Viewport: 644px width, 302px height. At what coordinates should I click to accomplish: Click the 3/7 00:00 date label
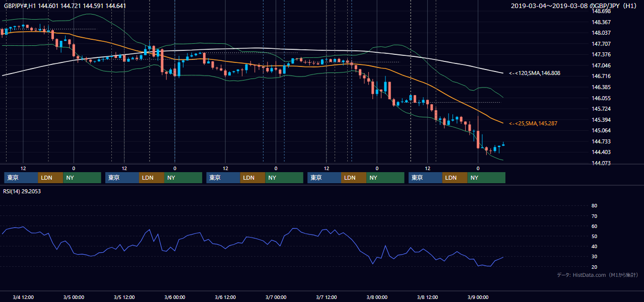276,297
